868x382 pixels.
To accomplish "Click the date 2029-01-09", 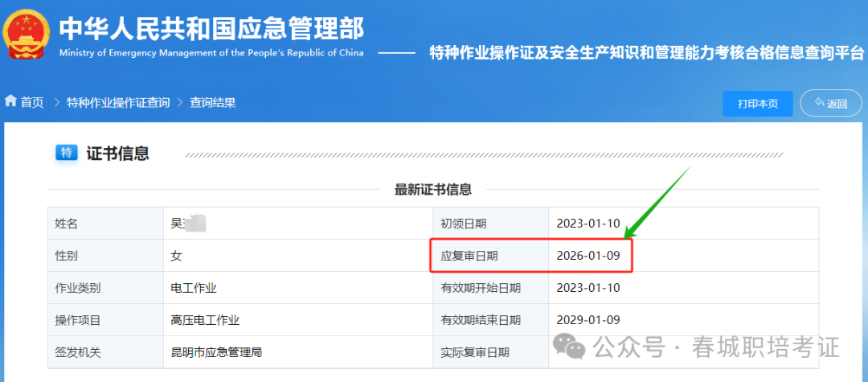I will (x=588, y=320).
